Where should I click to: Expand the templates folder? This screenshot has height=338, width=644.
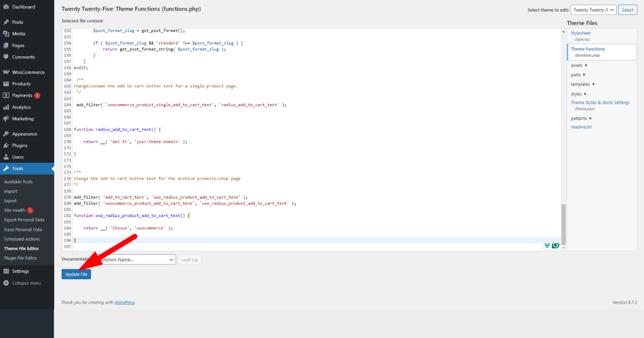pyautogui.click(x=583, y=84)
